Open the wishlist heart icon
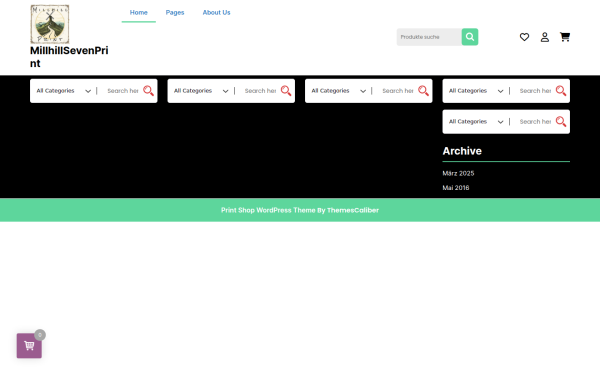 pos(524,37)
